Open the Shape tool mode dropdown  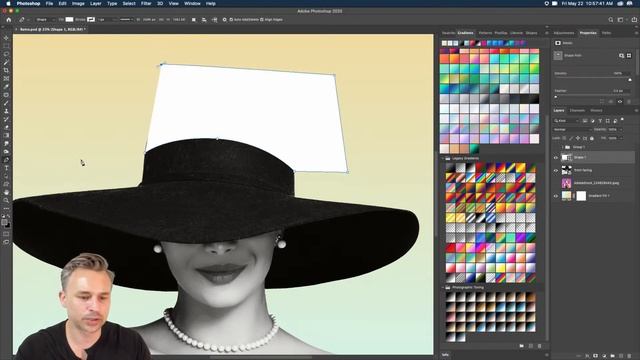click(x=44, y=20)
